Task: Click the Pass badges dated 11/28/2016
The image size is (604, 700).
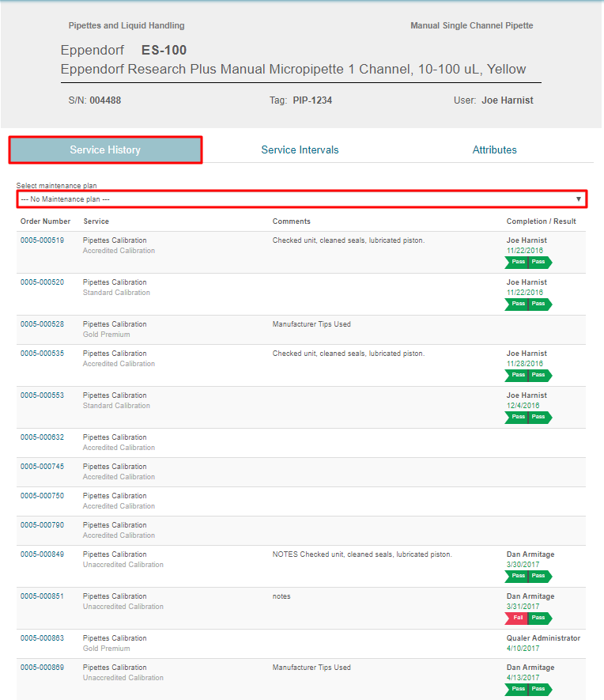Action: (x=528, y=375)
